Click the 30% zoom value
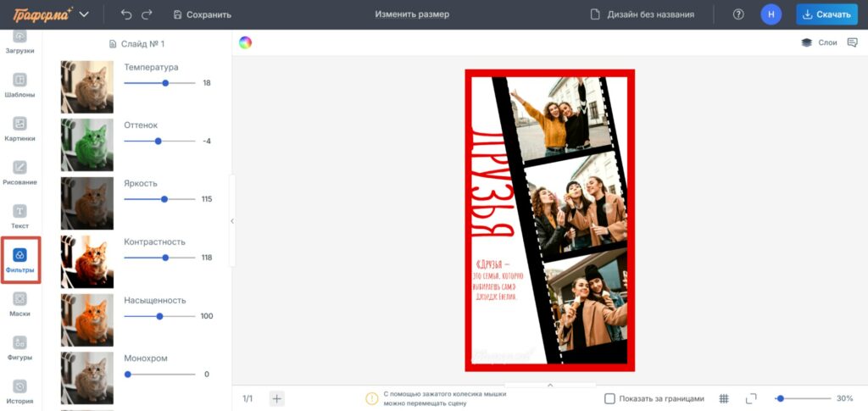The height and width of the screenshot is (411, 868). [x=845, y=398]
